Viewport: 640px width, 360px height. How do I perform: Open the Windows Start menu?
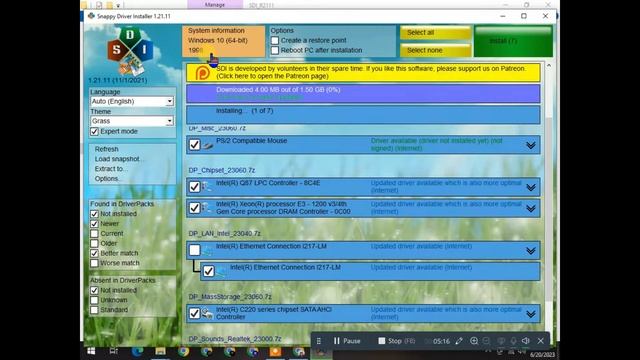pyautogui.click(x=91, y=351)
